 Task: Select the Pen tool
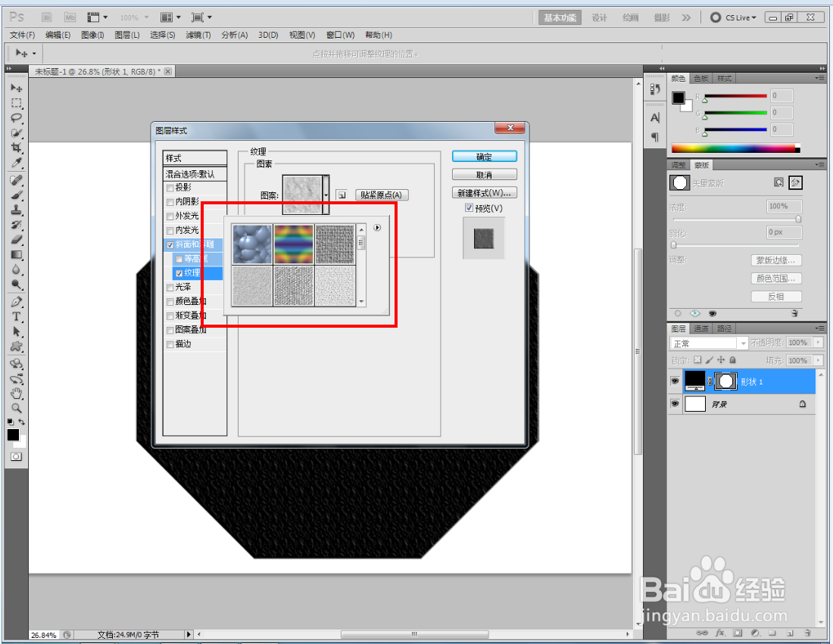point(17,301)
